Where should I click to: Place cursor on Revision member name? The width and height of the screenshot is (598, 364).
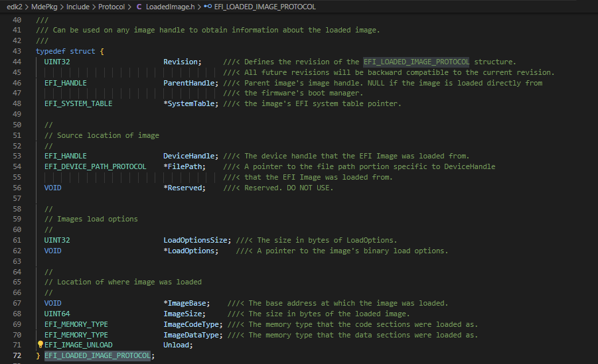[181, 62]
